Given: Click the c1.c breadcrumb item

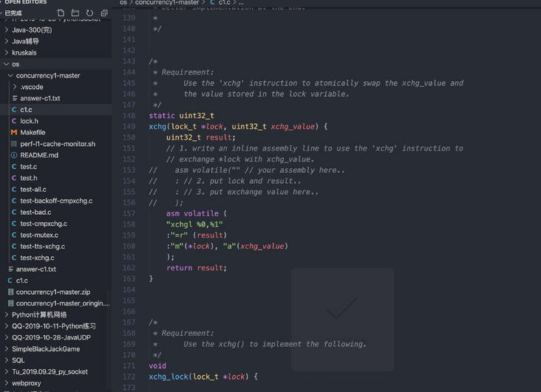Looking at the screenshot, I should pos(224,3).
